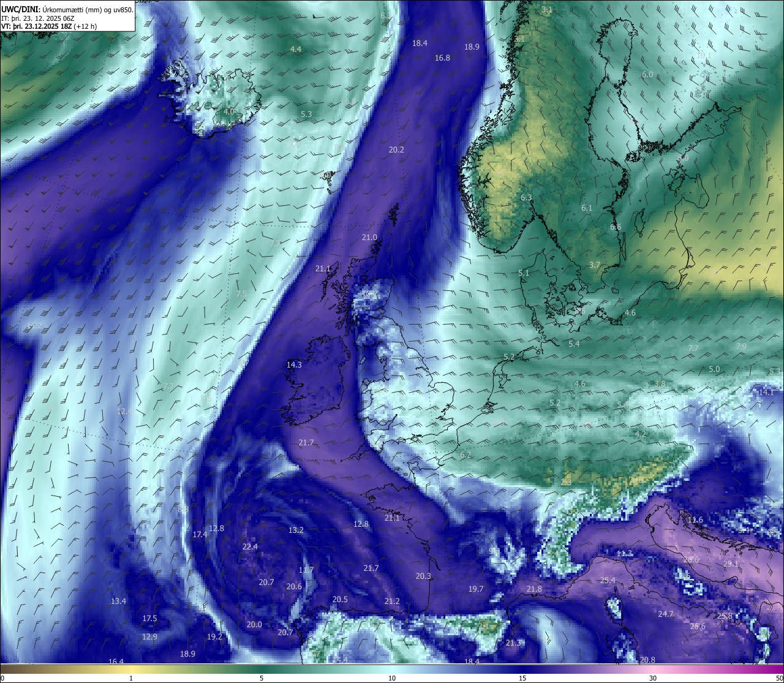Click the 7.9 value label
Viewport: 784px width, 683px height.
point(741,346)
